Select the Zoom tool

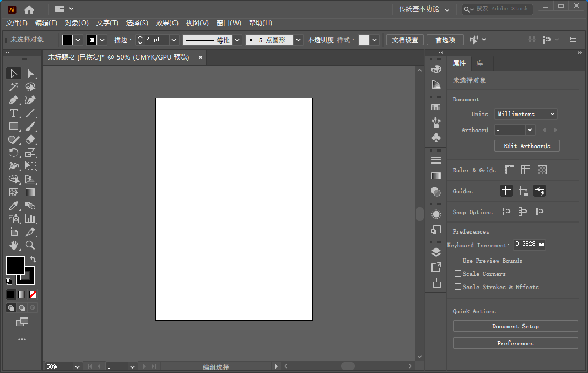coord(30,245)
